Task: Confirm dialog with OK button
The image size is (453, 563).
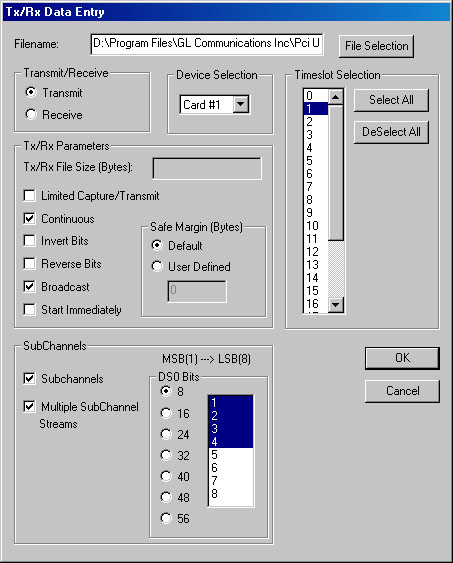Action: coord(402,358)
